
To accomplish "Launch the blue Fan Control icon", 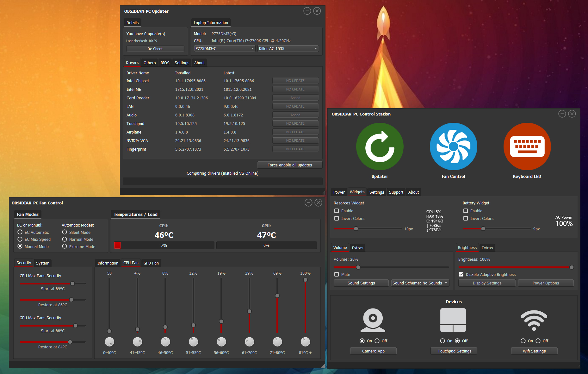I will coord(453,146).
